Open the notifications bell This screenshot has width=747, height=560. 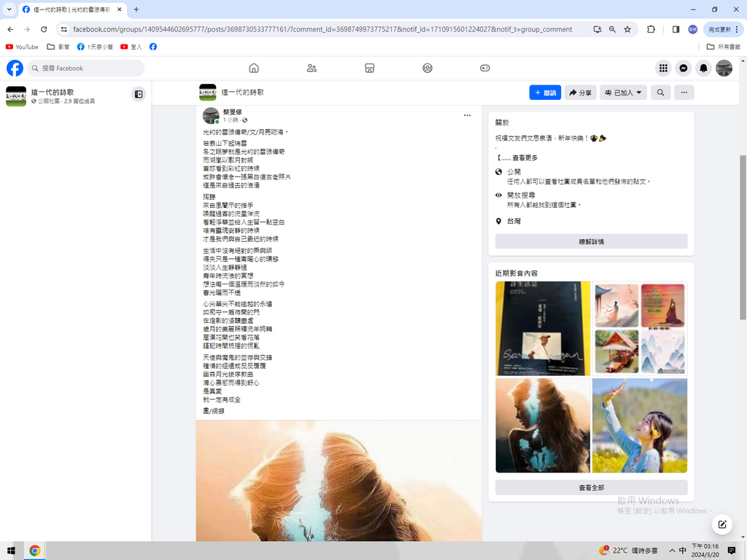click(703, 68)
